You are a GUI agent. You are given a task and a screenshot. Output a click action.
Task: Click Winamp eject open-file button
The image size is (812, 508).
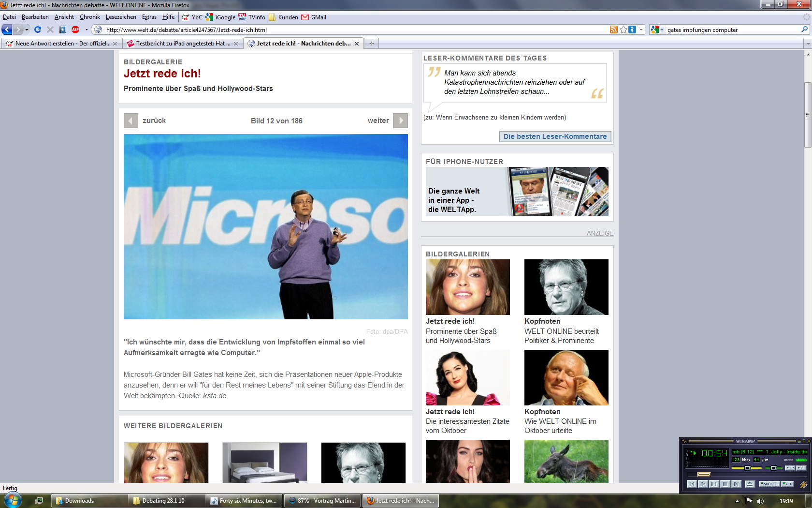[750, 484]
